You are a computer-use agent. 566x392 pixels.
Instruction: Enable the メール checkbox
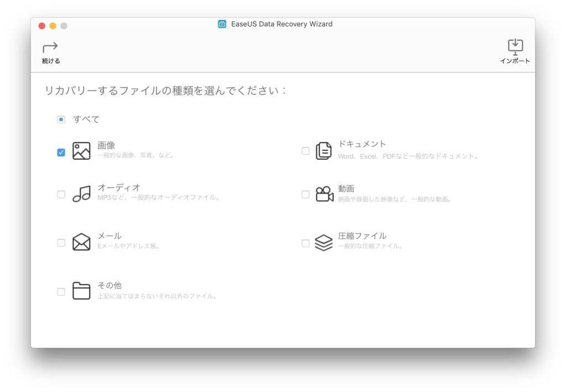(x=61, y=243)
